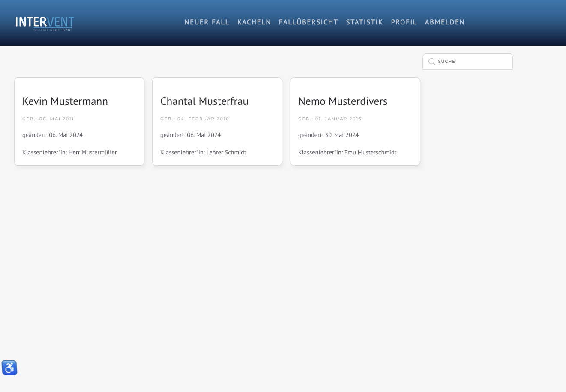Click teacher line Herr Mustermüller
This screenshot has width=566, height=392.
[69, 152]
